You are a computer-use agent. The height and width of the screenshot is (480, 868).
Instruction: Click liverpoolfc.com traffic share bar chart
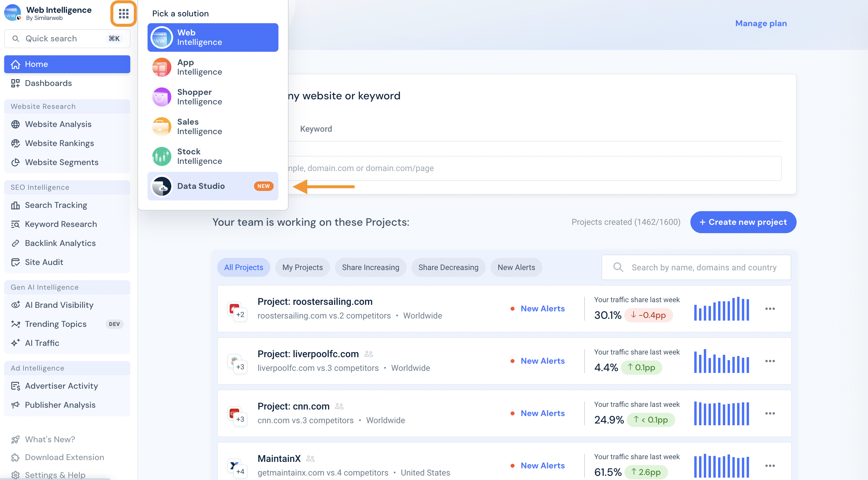[x=721, y=361]
